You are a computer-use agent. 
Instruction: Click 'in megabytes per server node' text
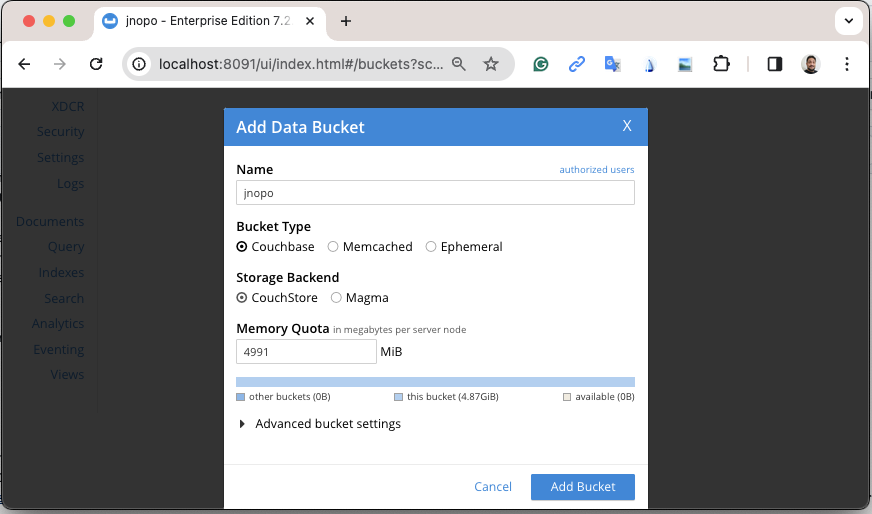point(399,330)
